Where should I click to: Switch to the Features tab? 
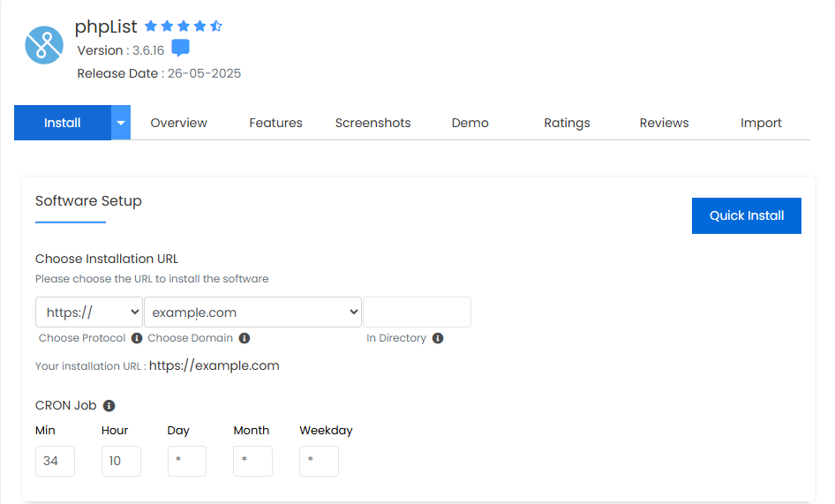tap(276, 123)
